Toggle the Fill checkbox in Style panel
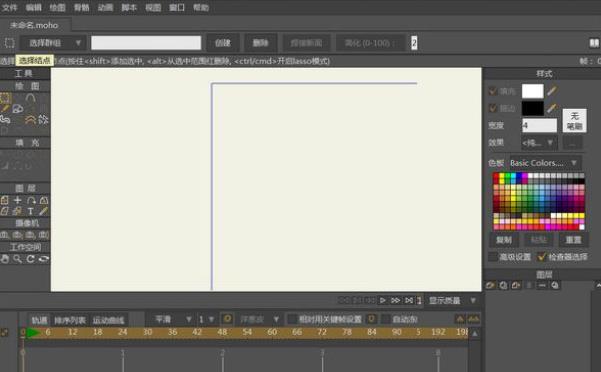 [493, 91]
